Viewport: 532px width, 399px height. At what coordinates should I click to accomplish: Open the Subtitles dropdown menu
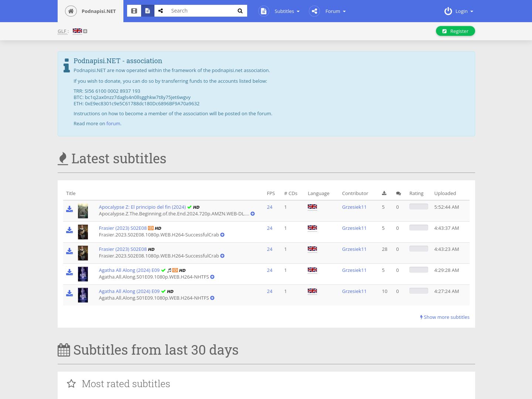pos(279,11)
